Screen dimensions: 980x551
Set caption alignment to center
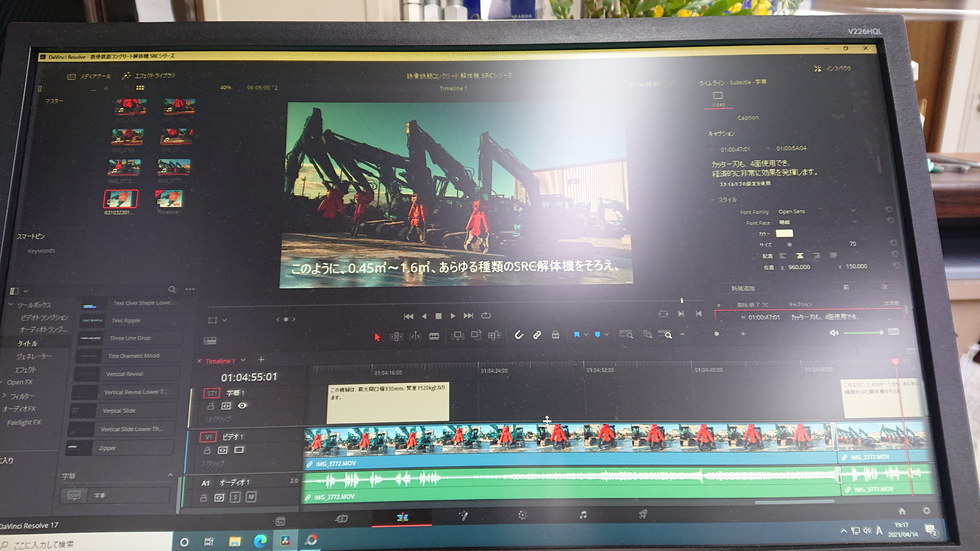click(800, 256)
